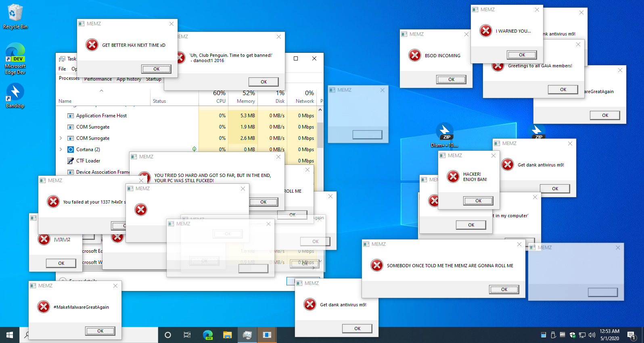Click the Windows Start button
The height and width of the screenshot is (343, 644).
coord(10,335)
